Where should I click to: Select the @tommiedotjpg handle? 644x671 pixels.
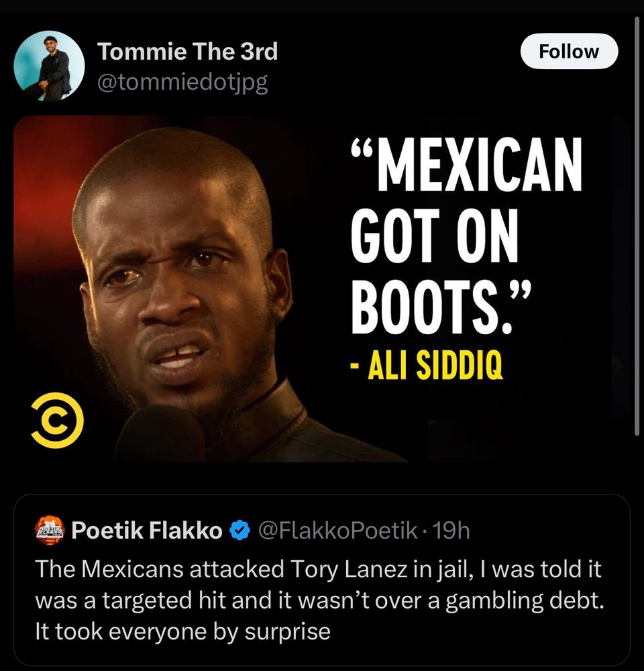pyautogui.click(x=182, y=82)
